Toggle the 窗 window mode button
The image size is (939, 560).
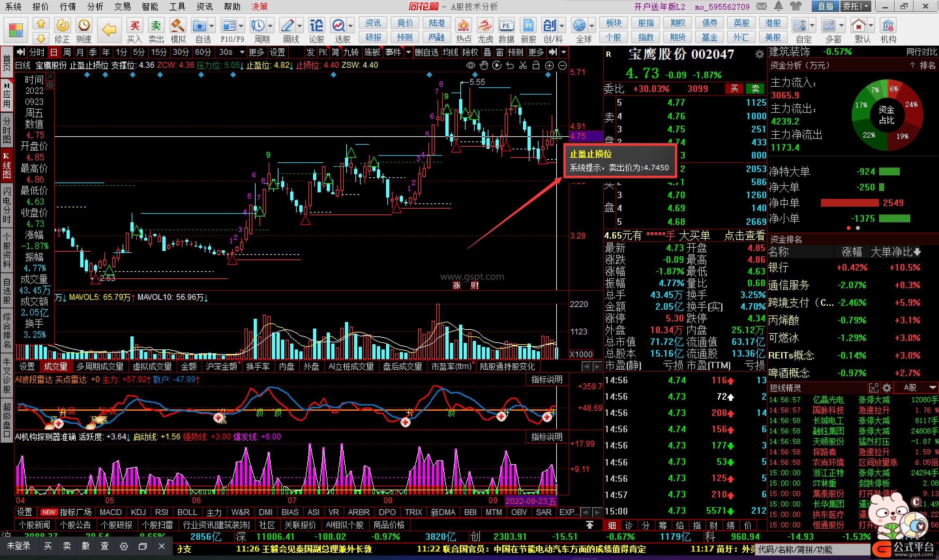pos(500,52)
